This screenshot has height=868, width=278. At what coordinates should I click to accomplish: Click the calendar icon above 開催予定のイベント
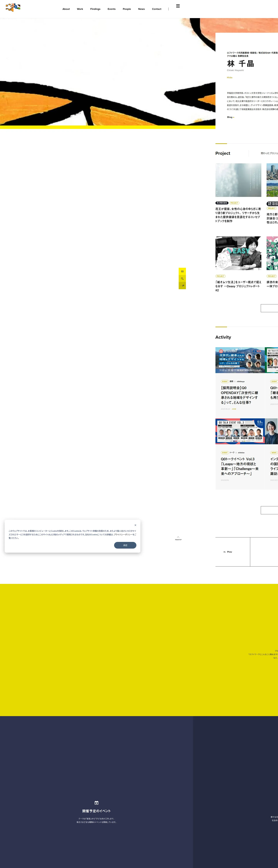tap(96, 803)
